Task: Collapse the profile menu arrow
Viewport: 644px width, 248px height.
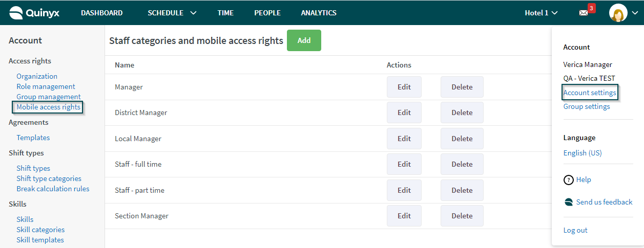Action: coord(635,13)
